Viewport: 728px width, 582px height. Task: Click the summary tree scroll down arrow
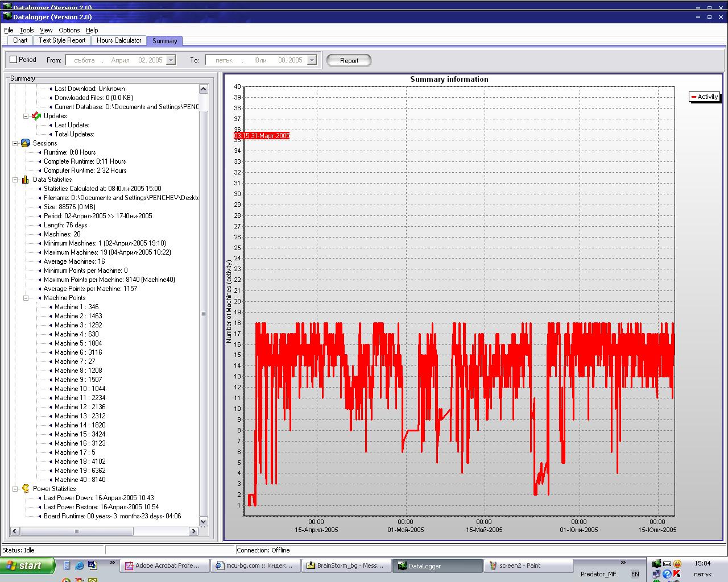click(204, 521)
